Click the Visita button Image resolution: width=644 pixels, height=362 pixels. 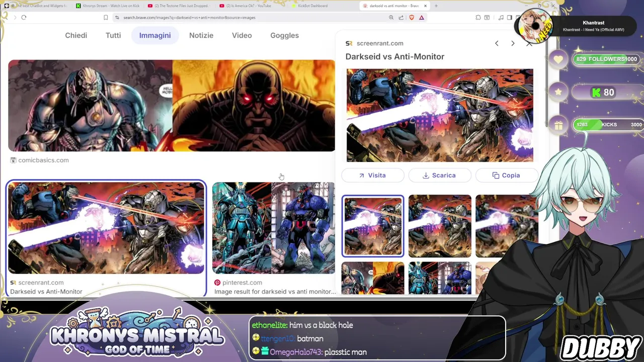pyautogui.click(x=373, y=175)
